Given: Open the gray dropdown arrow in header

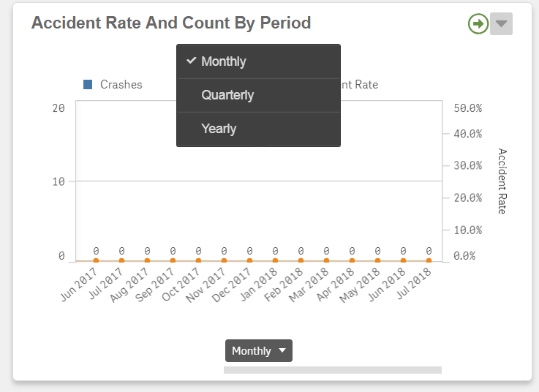Looking at the screenshot, I should pos(501,24).
